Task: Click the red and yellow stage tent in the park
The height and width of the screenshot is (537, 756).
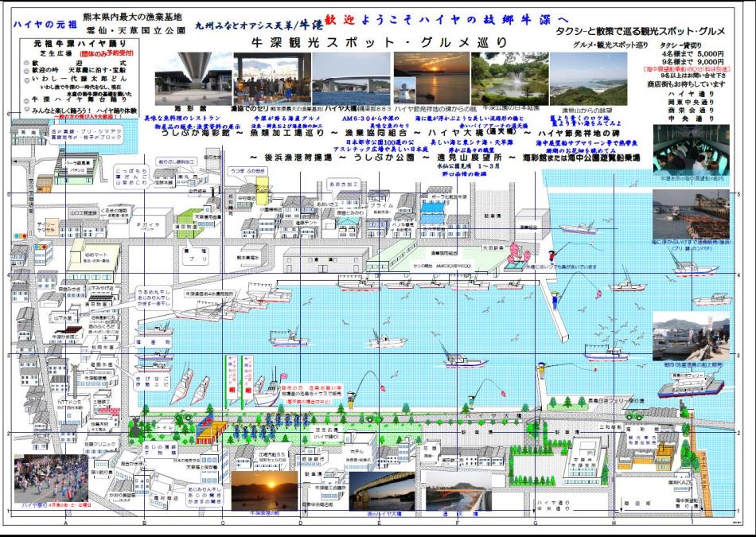Action: coord(212,428)
